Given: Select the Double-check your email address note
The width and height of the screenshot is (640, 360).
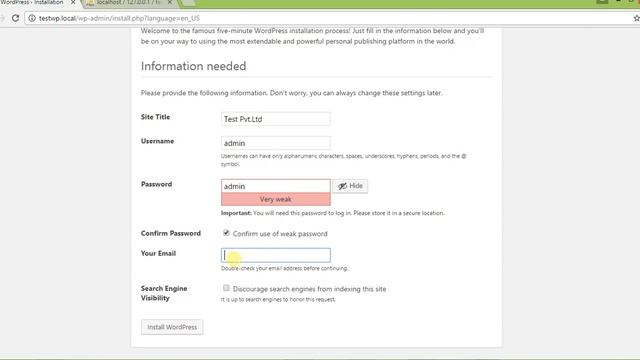Looking at the screenshot, I should 284,268.
